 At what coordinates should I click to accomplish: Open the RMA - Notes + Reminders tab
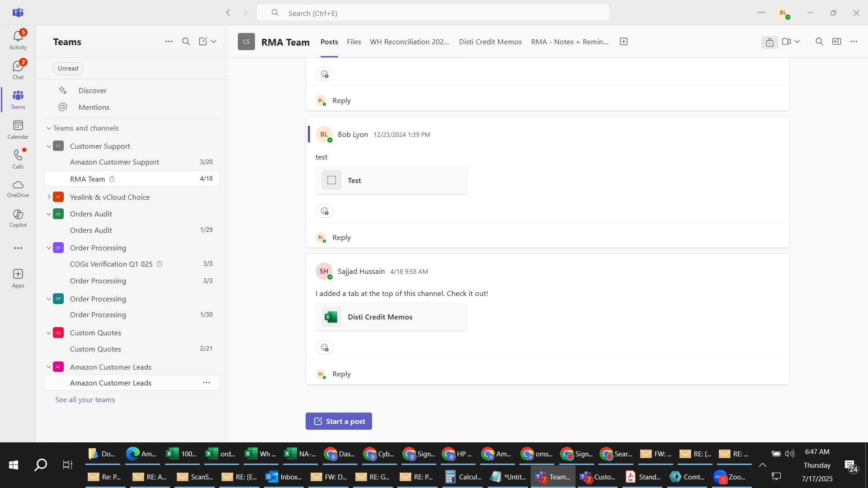coord(570,42)
